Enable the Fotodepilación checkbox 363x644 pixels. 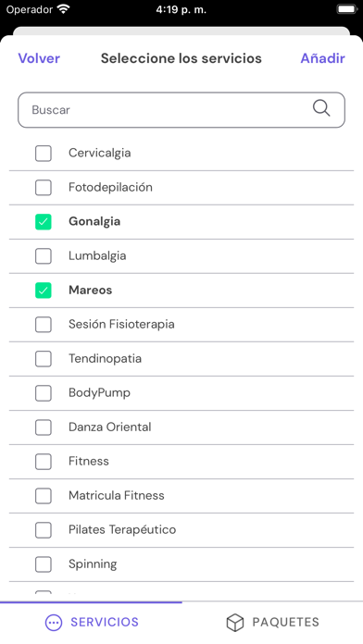tap(44, 188)
